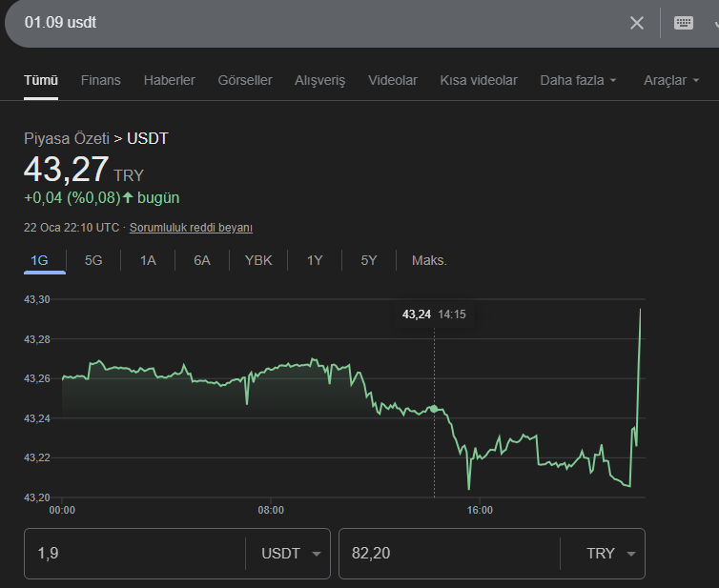The width and height of the screenshot is (719, 588).
Task: Open the on-screen keyboard icon
Action: [x=683, y=23]
